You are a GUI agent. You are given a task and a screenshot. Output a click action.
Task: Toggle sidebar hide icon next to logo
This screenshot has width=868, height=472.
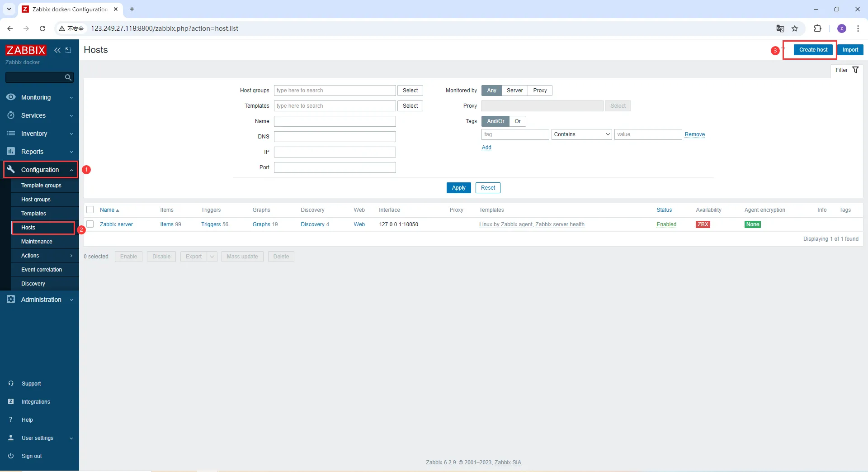point(68,50)
